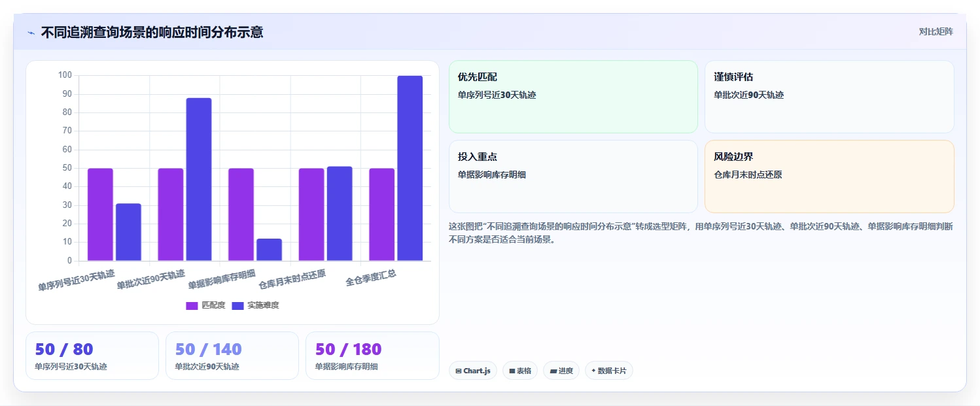Click the icon in 进度 chip
This screenshot has width=980, height=406.
pos(553,371)
